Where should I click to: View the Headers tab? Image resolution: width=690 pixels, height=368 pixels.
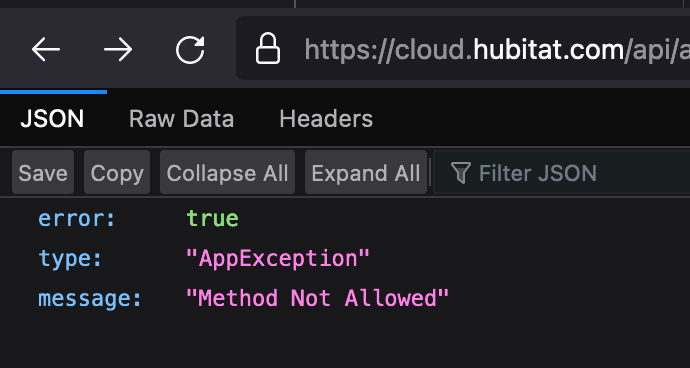pos(326,119)
